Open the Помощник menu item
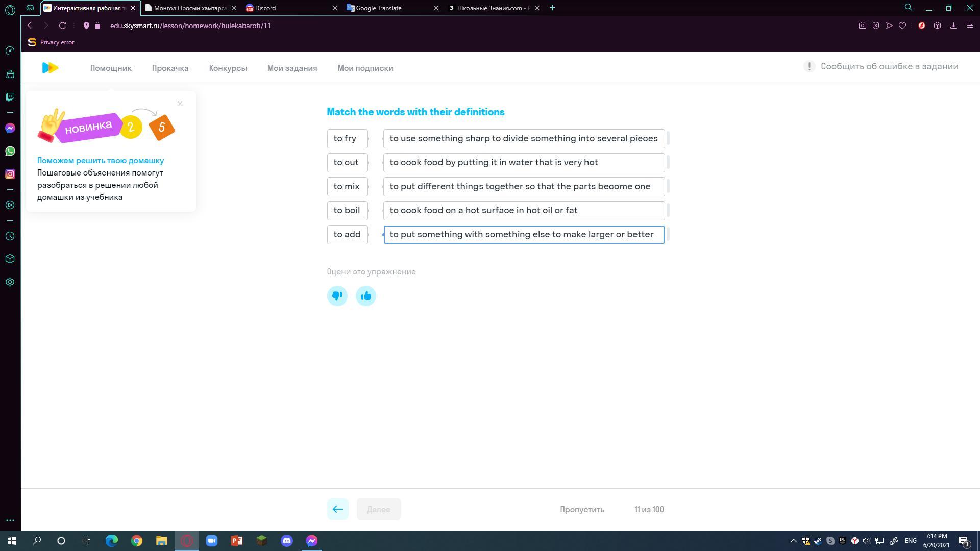 pyautogui.click(x=111, y=68)
